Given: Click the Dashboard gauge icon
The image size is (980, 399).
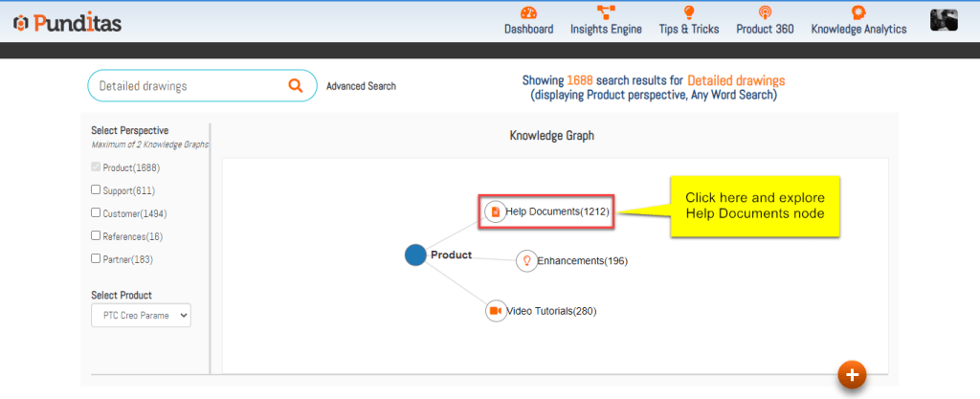Looking at the screenshot, I should click(x=528, y=12).
